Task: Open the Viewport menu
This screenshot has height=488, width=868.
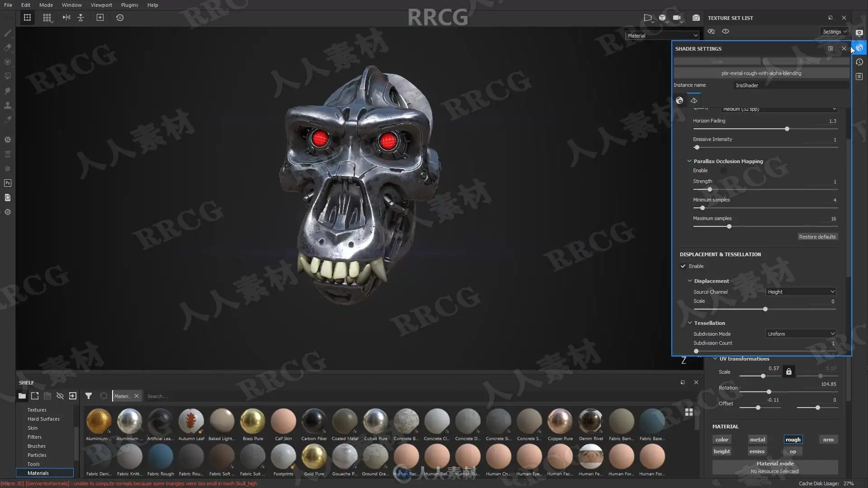Action: 101,5
